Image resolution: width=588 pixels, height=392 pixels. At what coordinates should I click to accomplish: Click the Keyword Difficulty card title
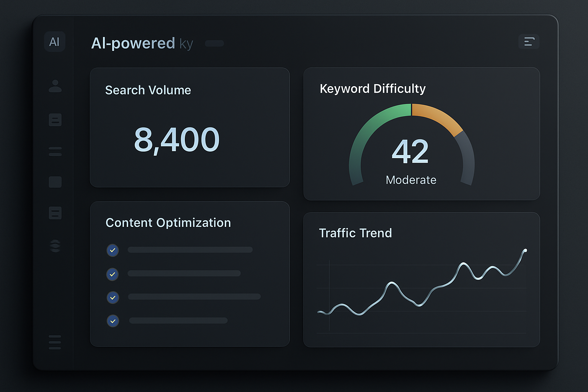click(372, 89)
